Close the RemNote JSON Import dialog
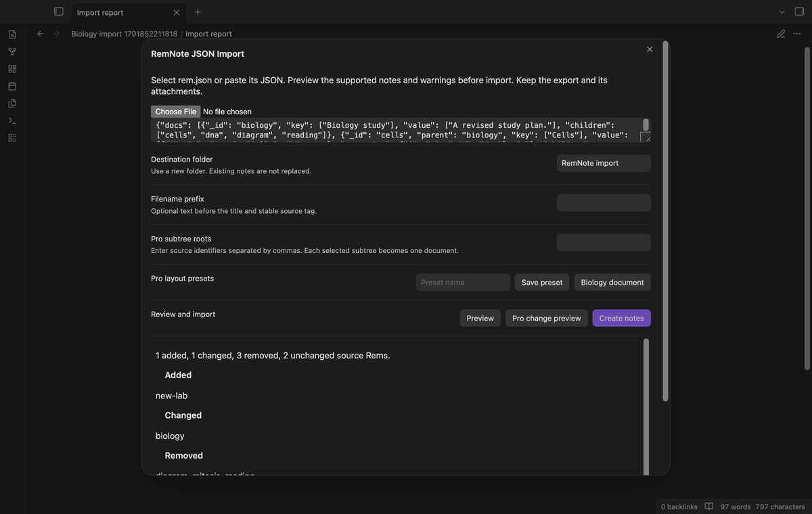The image size is (812, 514). [650, 49]
